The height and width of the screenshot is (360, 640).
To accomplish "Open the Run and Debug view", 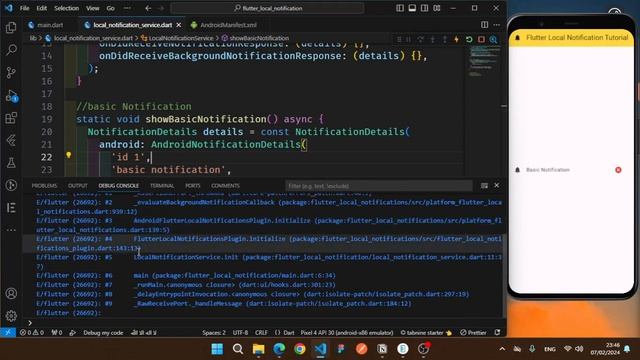I will click(x=11, y=96).
